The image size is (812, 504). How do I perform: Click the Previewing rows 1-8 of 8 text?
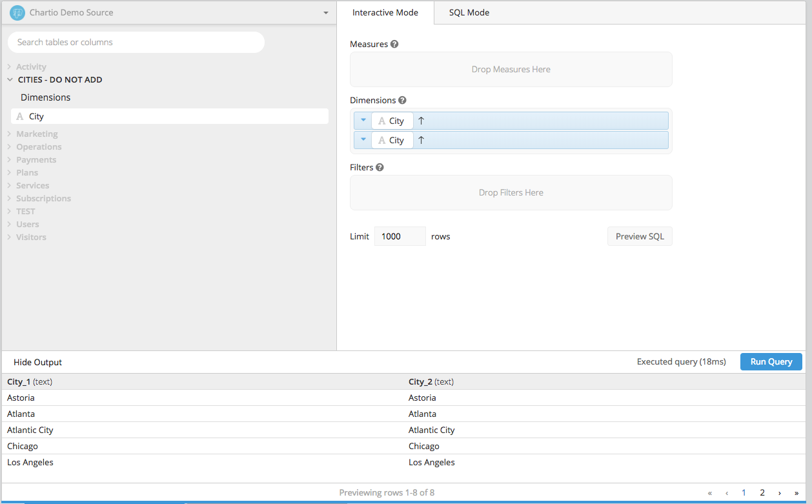387,493
